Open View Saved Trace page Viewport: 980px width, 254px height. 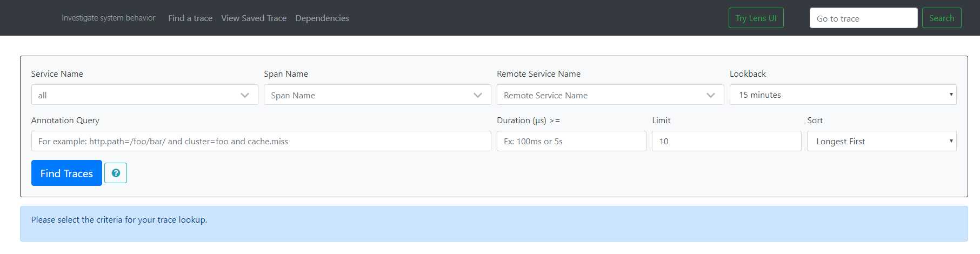(x=254, y=18)
